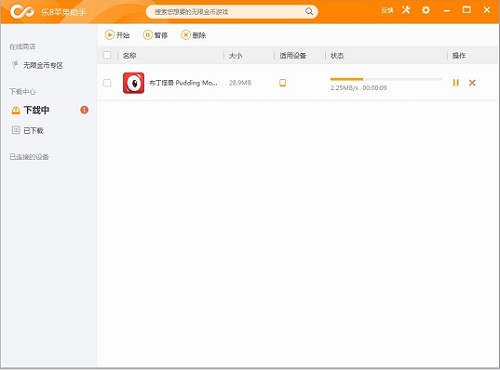Maximize the window
The height and width of the screenshot is (370, 500).
click(467, 10)
